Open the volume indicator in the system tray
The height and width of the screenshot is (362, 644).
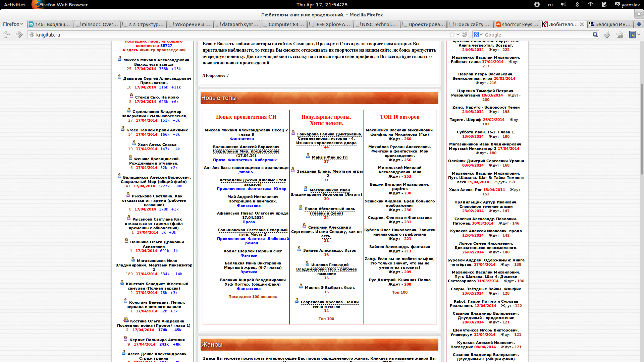(x=563, y=4)
